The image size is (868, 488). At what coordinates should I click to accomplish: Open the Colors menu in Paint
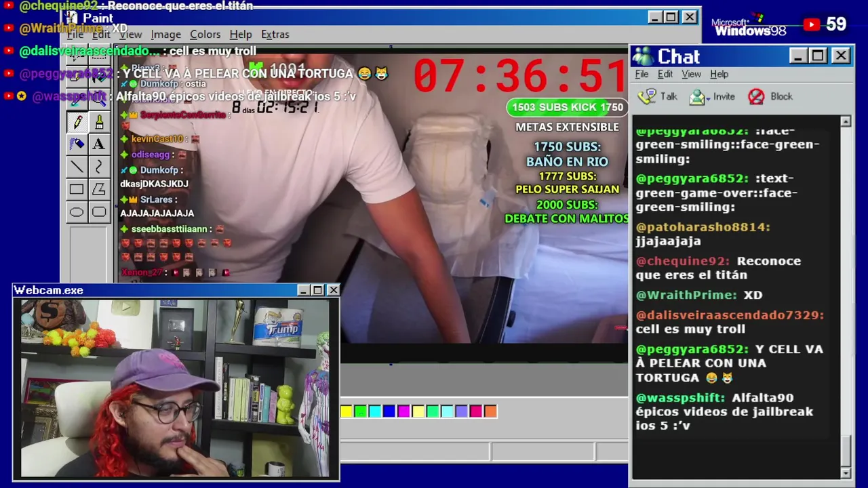pos(205,35)
